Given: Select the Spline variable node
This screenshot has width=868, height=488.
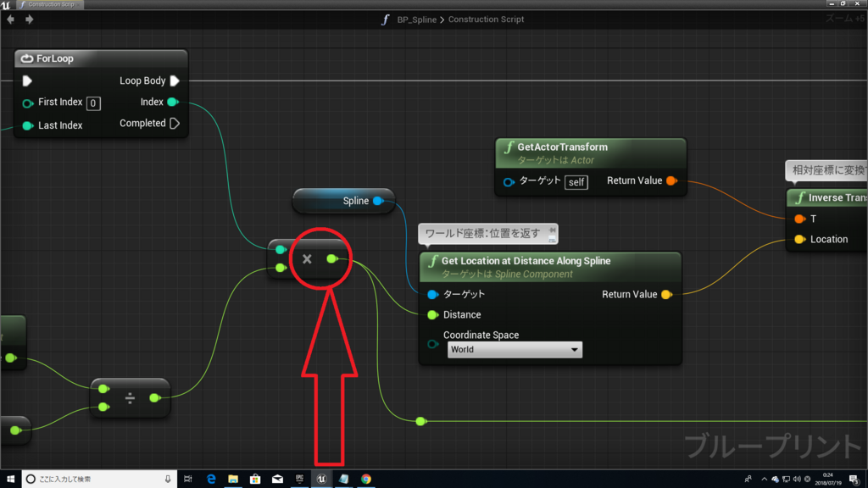Looking at the screenshot, I should [343, 201].
